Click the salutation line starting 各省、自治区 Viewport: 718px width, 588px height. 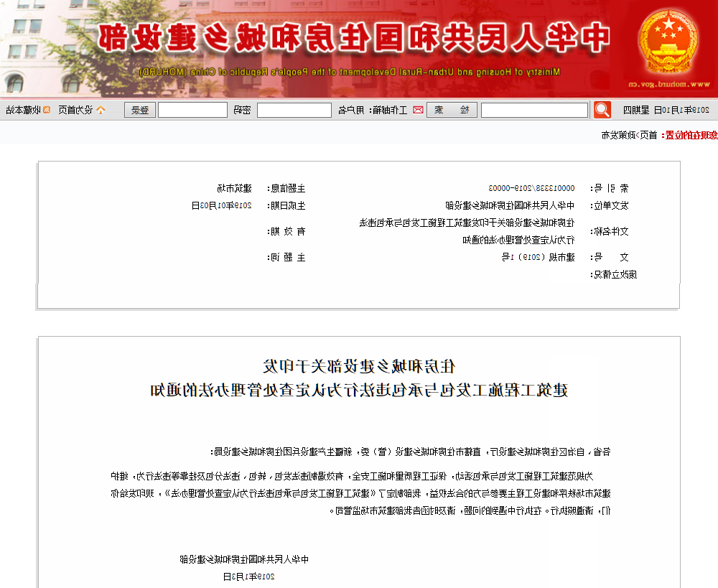[410, 452]
